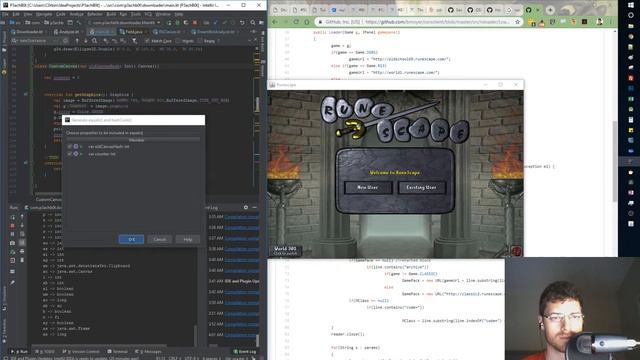This screenshot has width=640, height=360.
Task: Click the pause icon in Run panel
Action: pos(13,234)
